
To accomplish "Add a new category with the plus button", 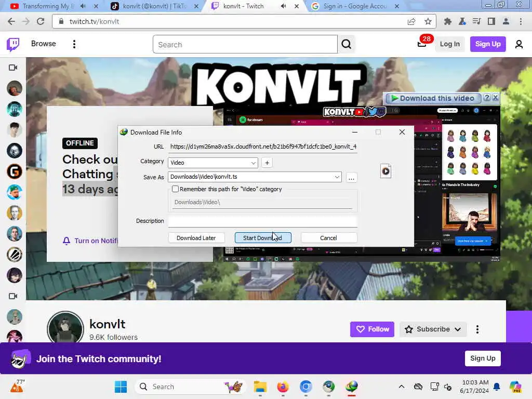I will point(267,163).
